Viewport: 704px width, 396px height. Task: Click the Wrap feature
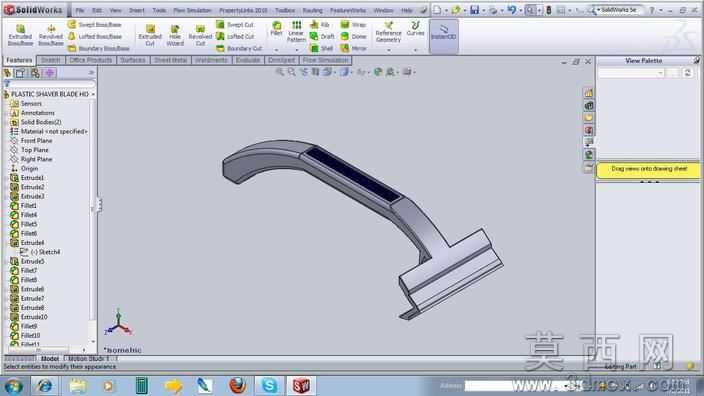[353, 25]
